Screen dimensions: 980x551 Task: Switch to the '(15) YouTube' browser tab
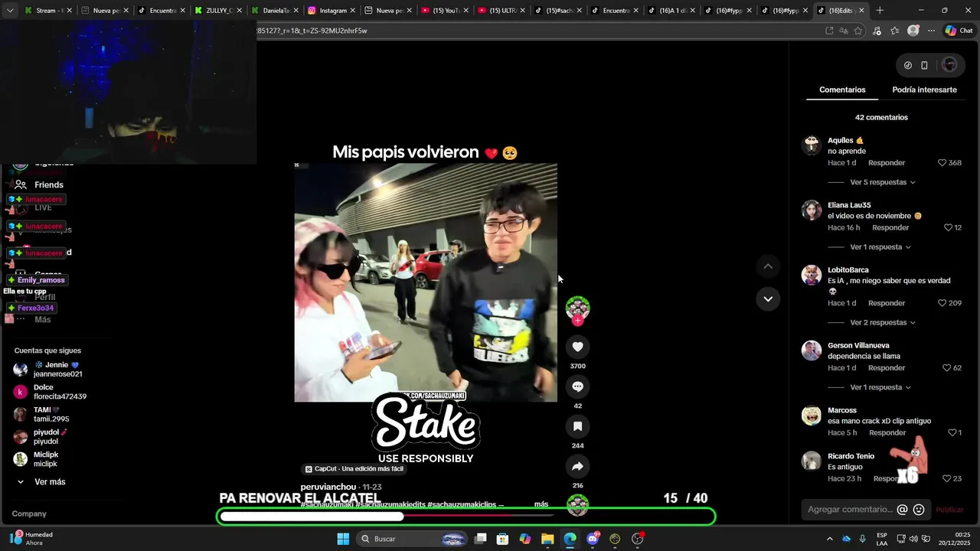pos(446,11)
